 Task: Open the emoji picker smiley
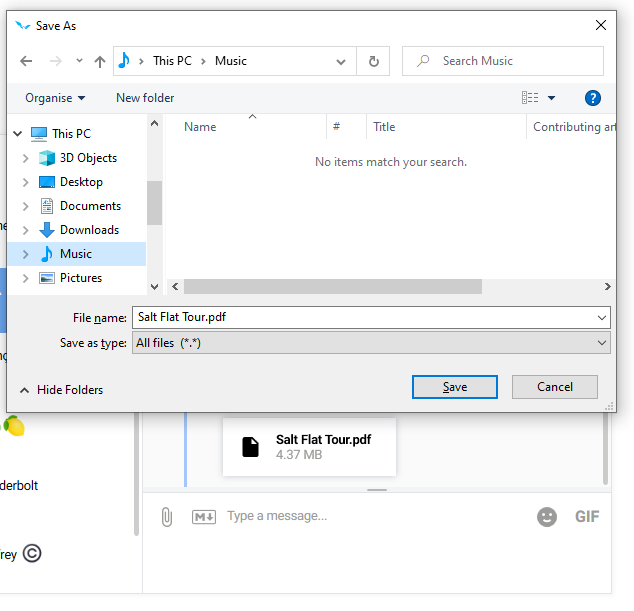[547, 516]
